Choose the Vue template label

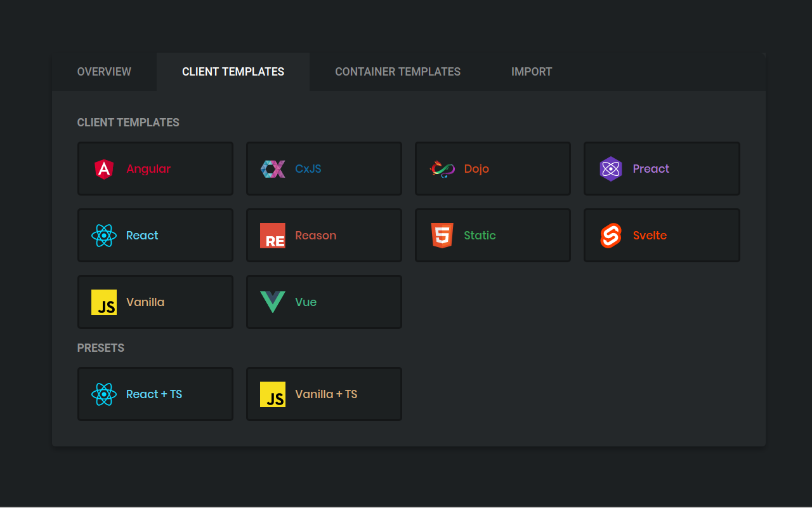(306, 302)
